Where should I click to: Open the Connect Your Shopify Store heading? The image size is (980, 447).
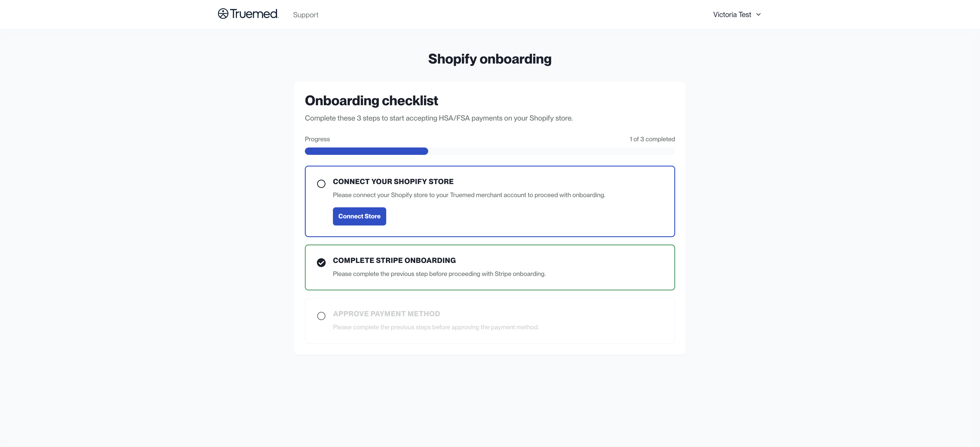point(393,182)
